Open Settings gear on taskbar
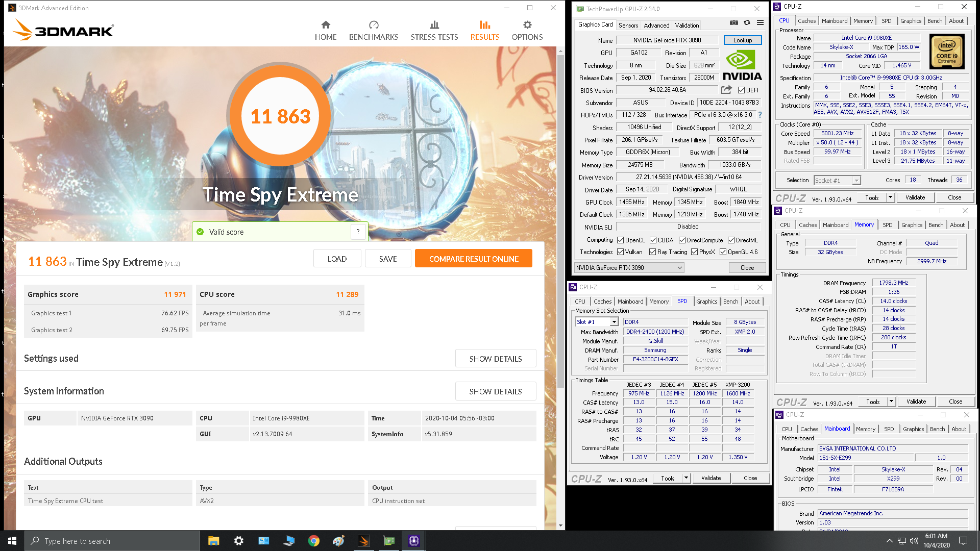 tap(238, 541)
